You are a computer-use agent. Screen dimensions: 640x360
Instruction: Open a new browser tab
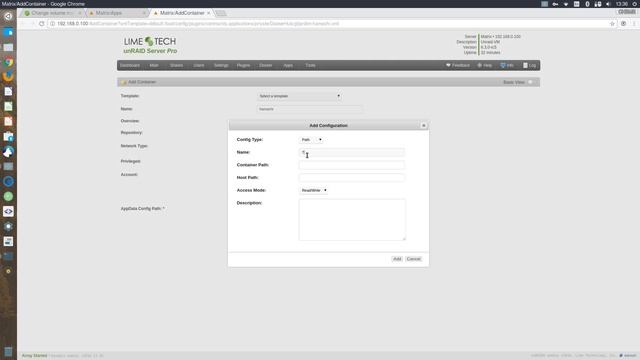220,13
